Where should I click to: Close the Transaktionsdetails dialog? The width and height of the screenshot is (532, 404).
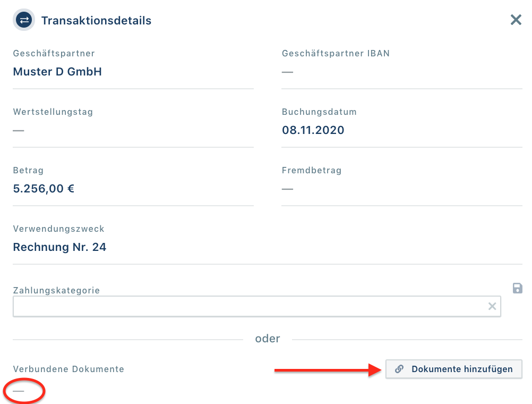click(x=516, y=20)
